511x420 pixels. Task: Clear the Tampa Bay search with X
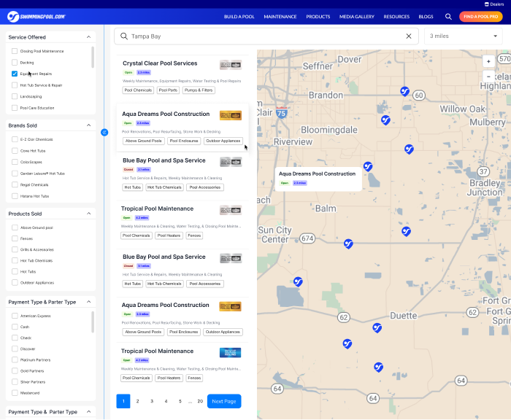click(x=409, y=36)
